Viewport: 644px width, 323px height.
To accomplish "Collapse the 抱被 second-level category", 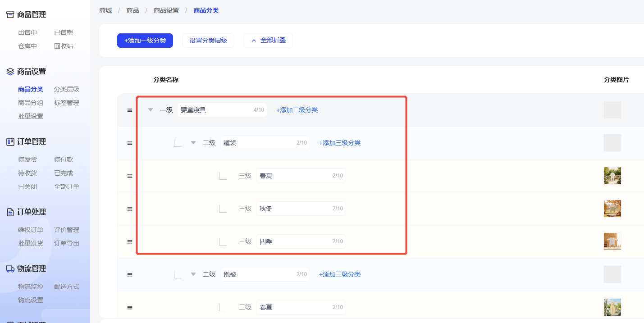I will [193, 274].
